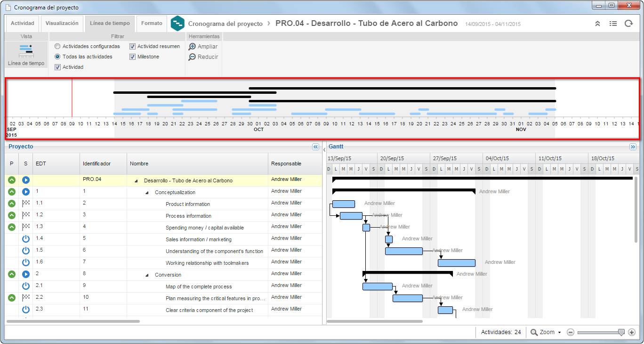Toggle the Actividad checkbox
This screenshot has height=344, width=644.
pyautogui.click(x=57, y=67)
